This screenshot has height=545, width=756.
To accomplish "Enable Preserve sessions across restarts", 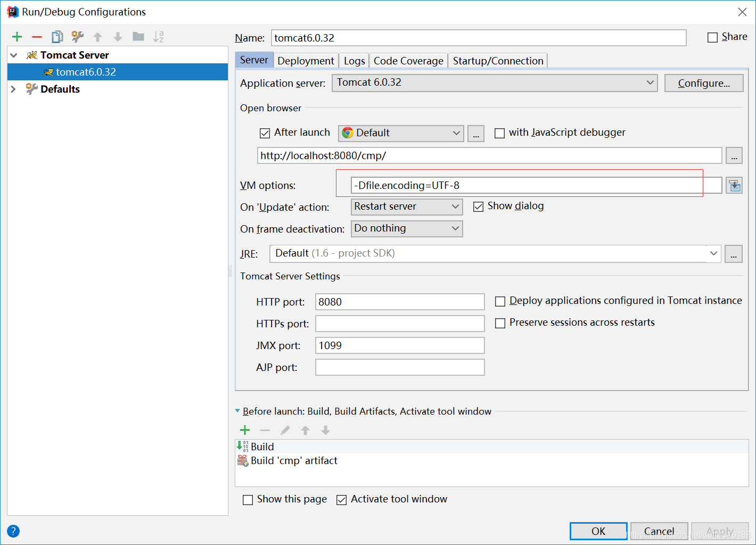I will click(x=500, y=323).
